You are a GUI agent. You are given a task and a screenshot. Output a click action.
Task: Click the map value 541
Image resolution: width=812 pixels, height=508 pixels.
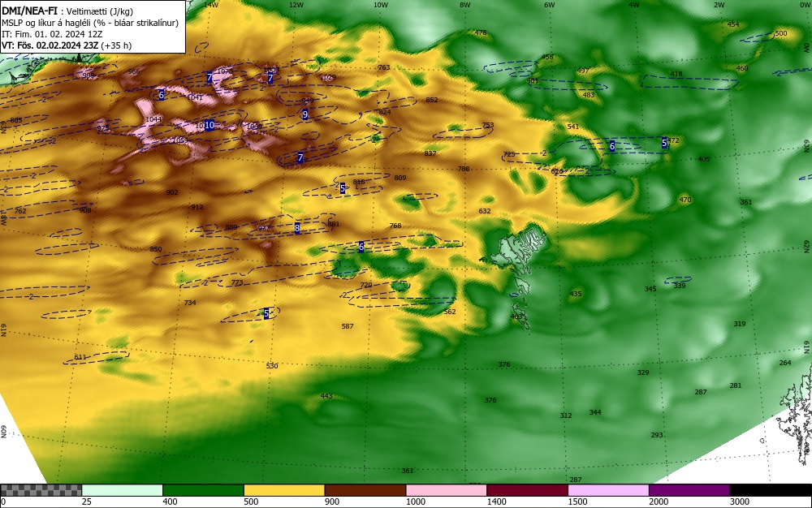point(572,127)
